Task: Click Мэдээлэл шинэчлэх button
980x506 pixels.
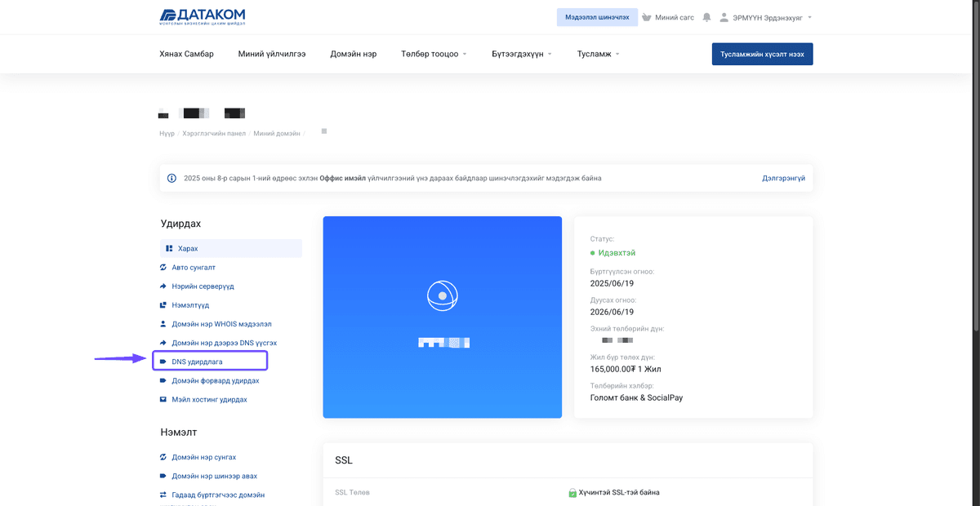Action: click(x=598, y=17)
